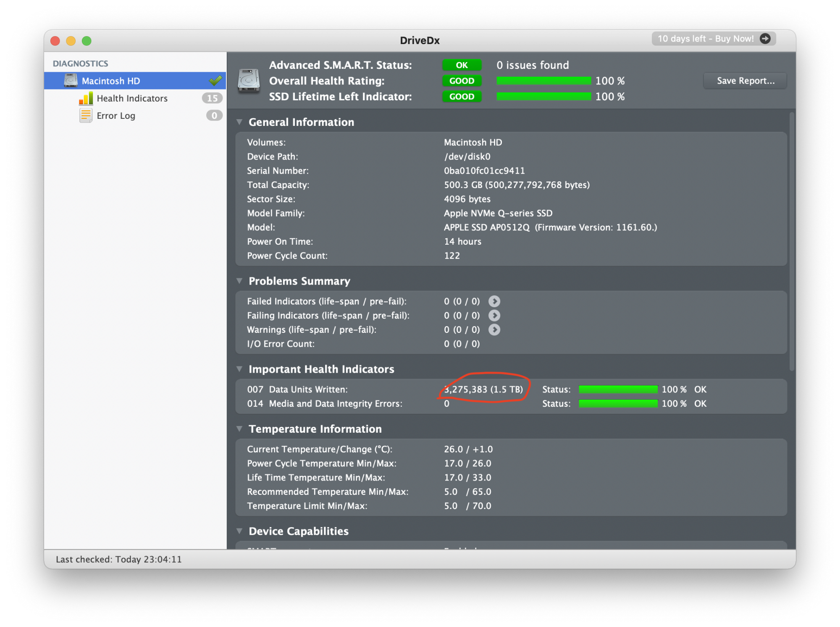Click the hard drive icon in header
The height and width of the screenshot is (627, 840).
(x=249, y=81)
